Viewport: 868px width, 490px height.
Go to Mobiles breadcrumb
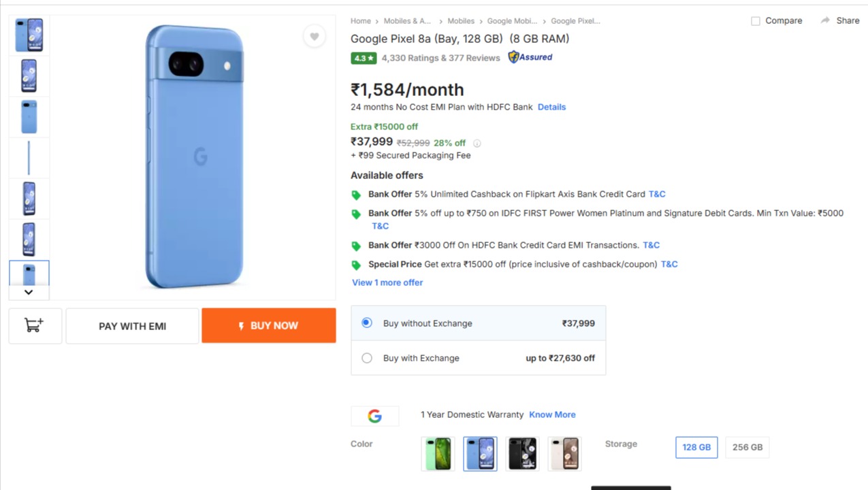coord(461,21)
